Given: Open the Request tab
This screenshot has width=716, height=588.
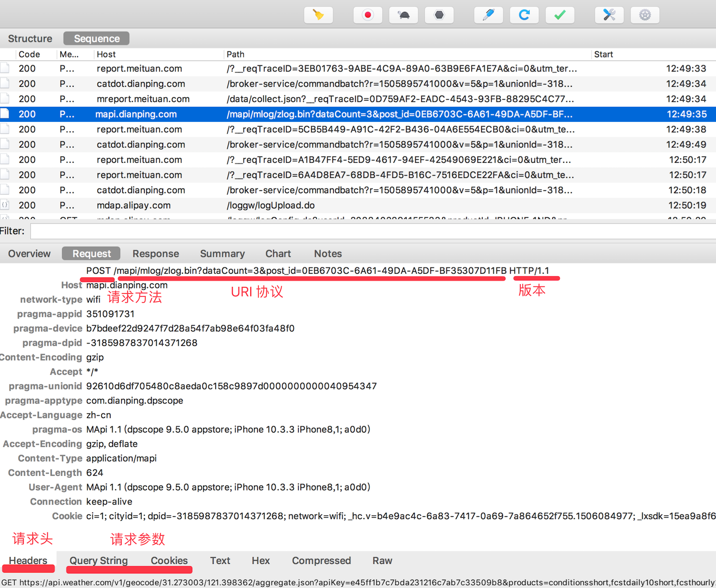Looking at the screenshot, I should tap(91, 254).
